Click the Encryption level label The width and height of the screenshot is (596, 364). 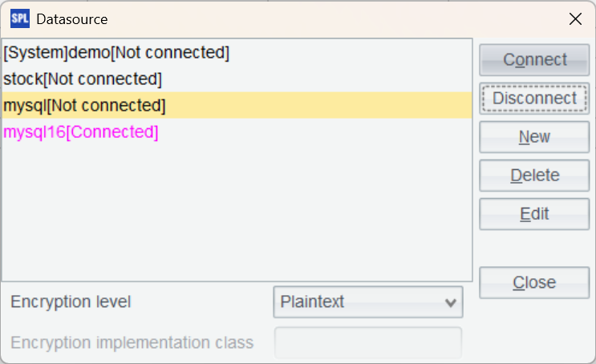71,302
